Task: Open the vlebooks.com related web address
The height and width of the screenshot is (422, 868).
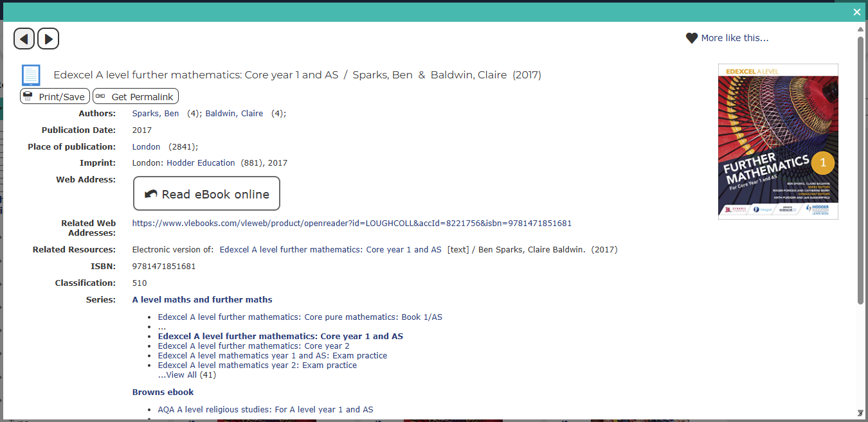Action: point(351,224)
